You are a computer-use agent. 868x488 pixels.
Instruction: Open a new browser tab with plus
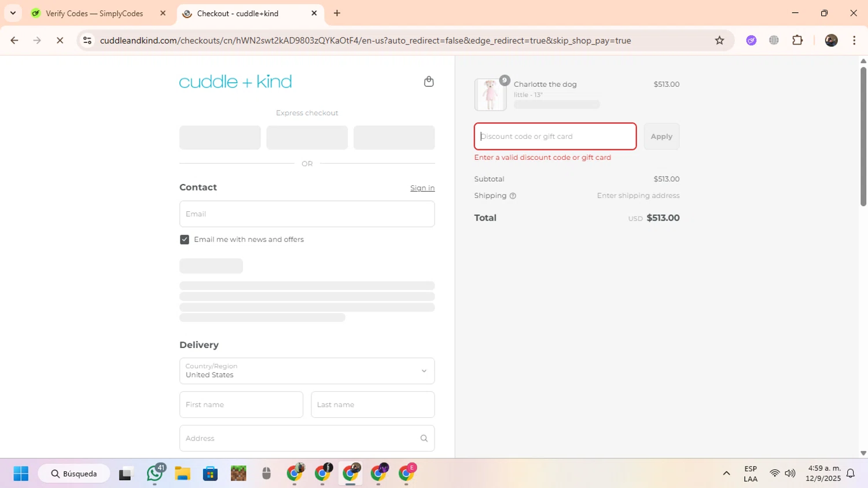(337, 13)
